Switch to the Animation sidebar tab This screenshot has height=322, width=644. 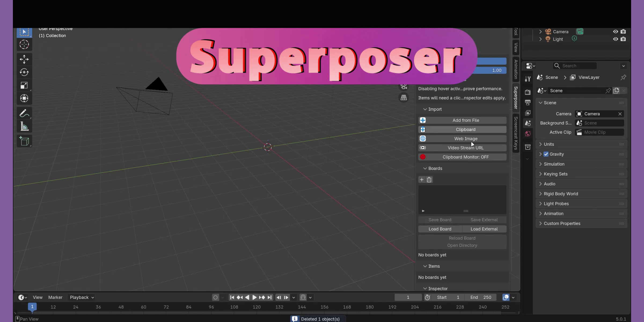516,69
